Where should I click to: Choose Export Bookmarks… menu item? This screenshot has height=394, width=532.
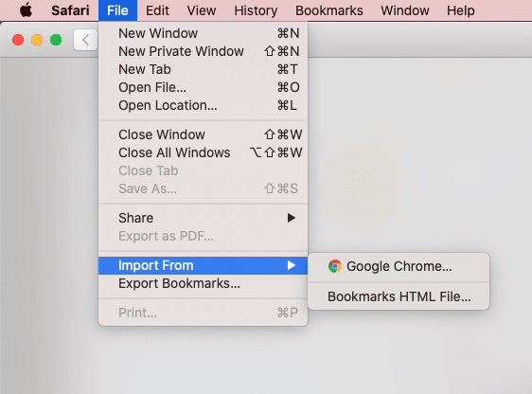pos(203,283)
